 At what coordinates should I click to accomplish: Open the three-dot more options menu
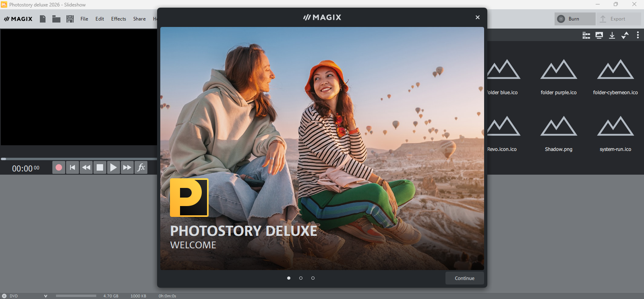point(638,35)
